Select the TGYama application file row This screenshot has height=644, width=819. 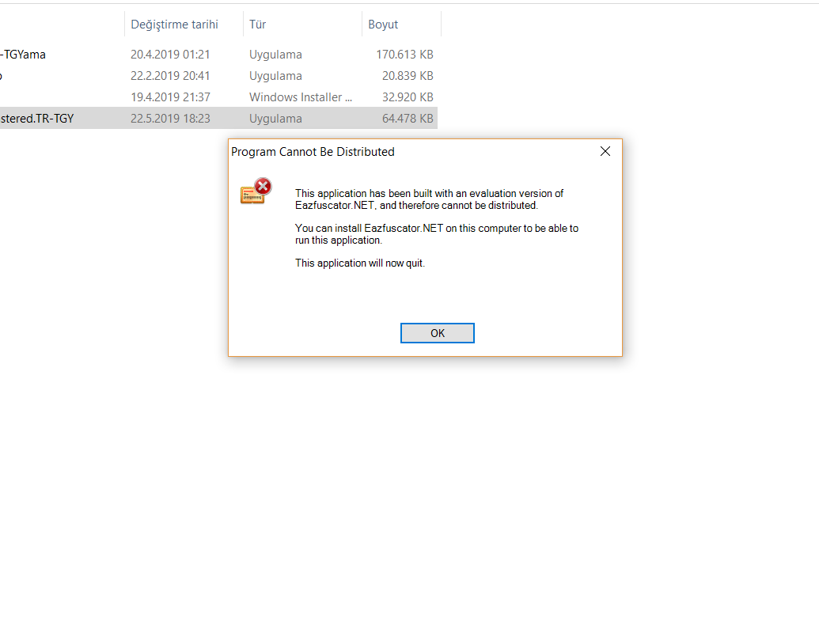click(x=218, y=55)
